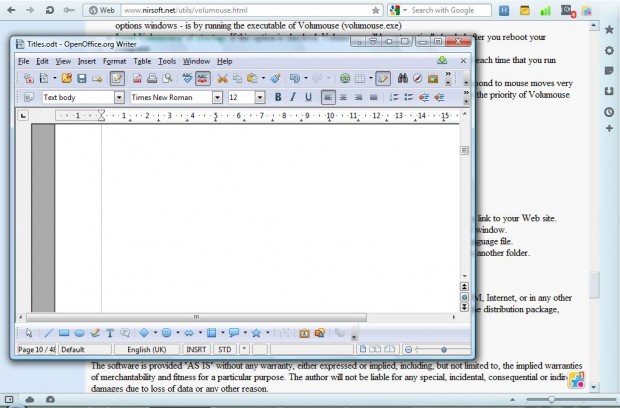620x408 pixels.
Task: Select the Line drawing tool
Action: click(49, 333)
